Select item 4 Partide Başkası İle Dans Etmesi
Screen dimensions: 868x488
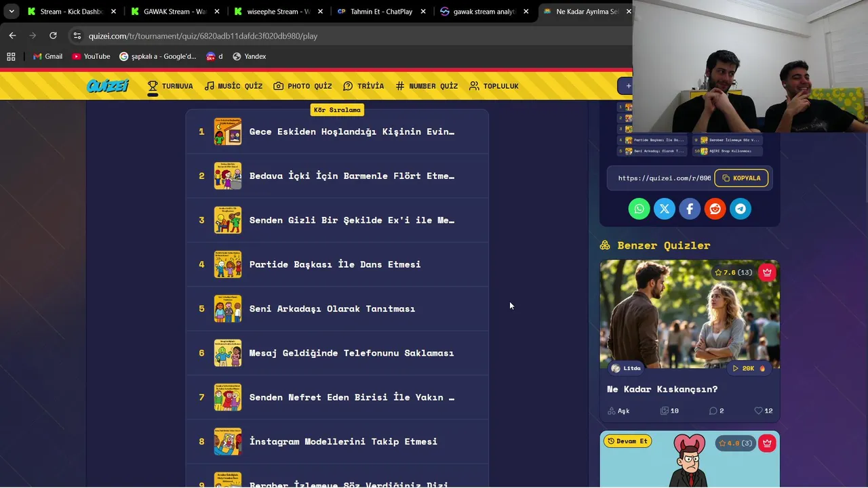coord(337,264)
